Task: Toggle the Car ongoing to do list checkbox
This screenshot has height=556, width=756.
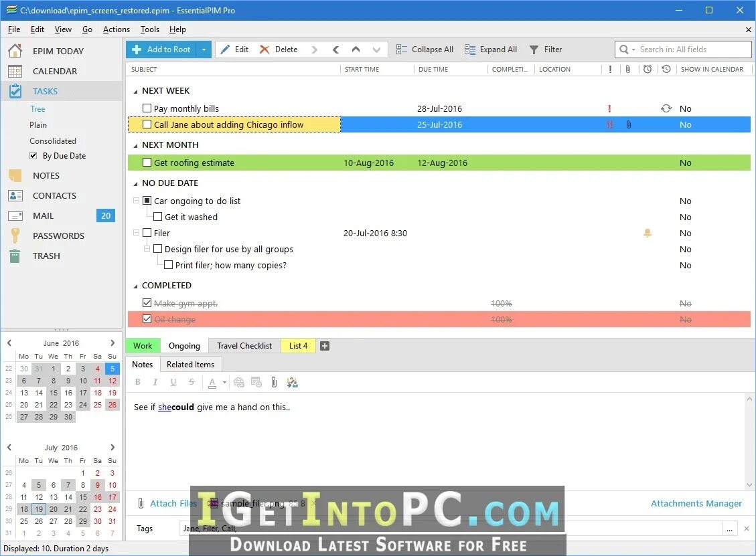Action: pos(147,201)
